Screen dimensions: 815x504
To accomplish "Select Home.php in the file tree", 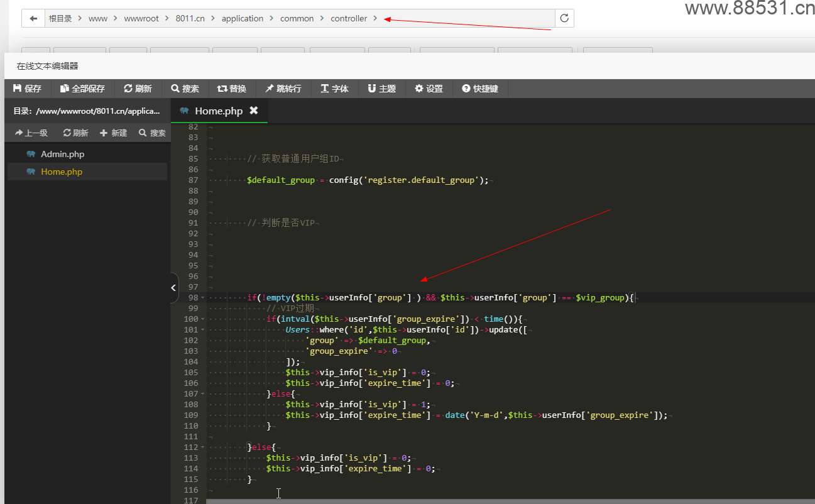I will tap(62, 172).
